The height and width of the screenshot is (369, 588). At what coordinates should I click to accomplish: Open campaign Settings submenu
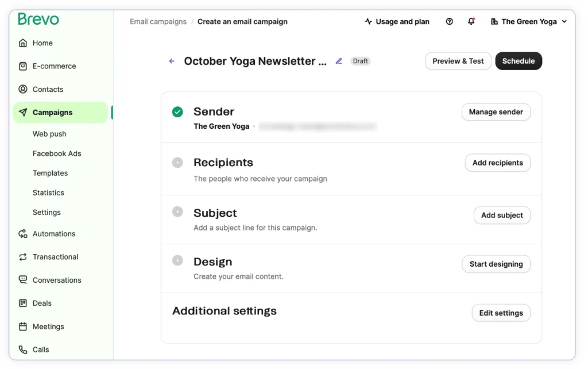coord(47,213)
